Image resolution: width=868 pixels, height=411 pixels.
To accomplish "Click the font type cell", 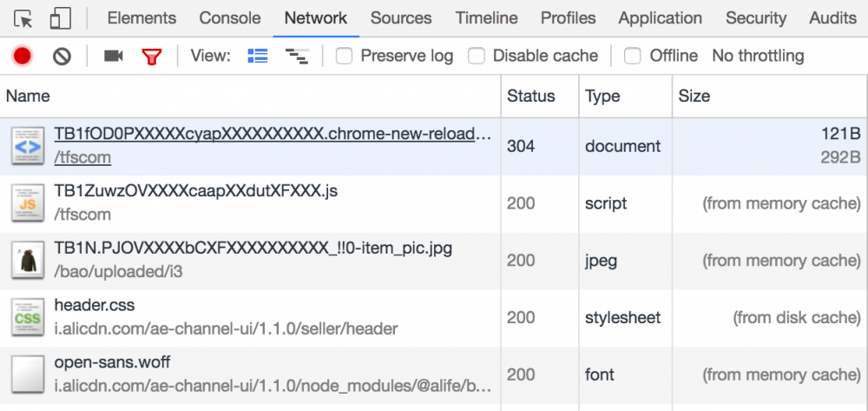I will click(x=600, y=375).
